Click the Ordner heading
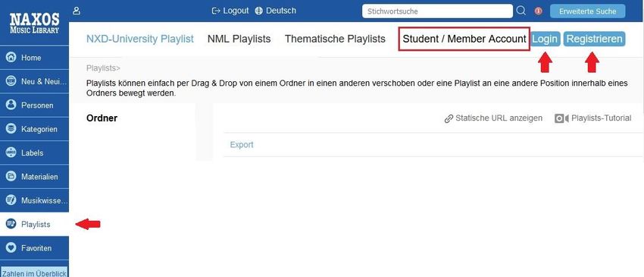Screen dimensions: 644x277 click(x=102, y=118)
